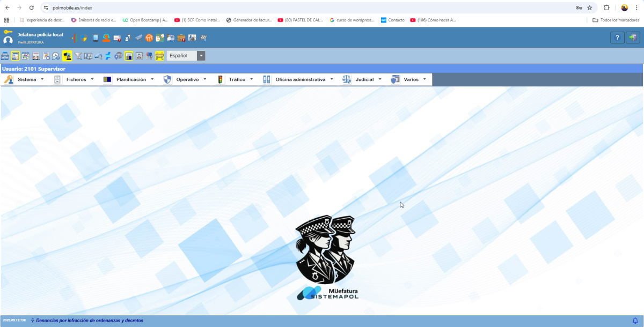
Task: Click the notification bell in status bar
Action: point(635,321)
